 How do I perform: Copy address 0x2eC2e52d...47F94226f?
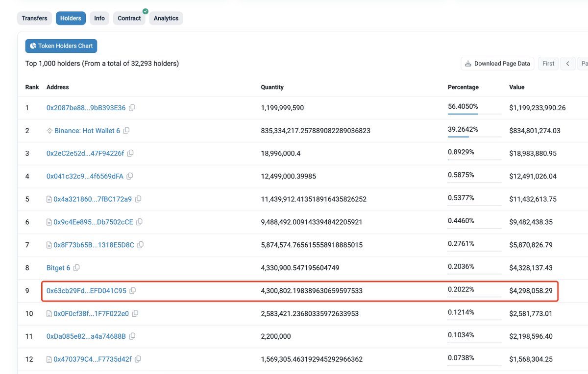(x=130, y=153)
